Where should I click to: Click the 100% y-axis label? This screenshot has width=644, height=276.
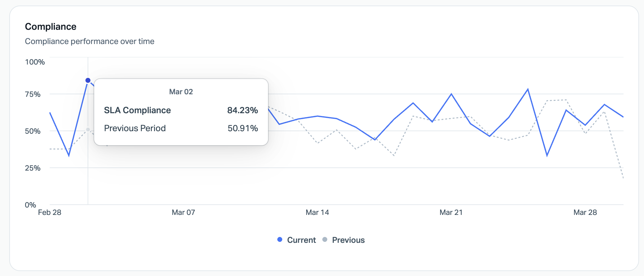click(x=35, y=62)
